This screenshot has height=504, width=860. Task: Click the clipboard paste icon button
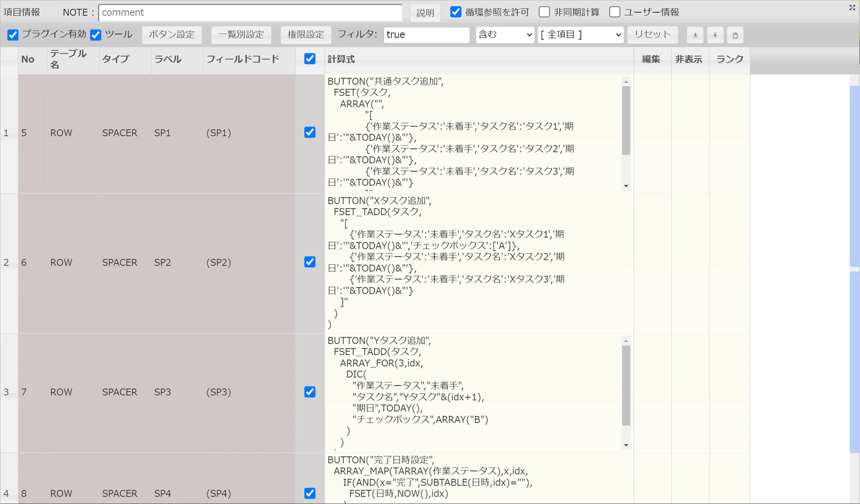tap(735, 35)
